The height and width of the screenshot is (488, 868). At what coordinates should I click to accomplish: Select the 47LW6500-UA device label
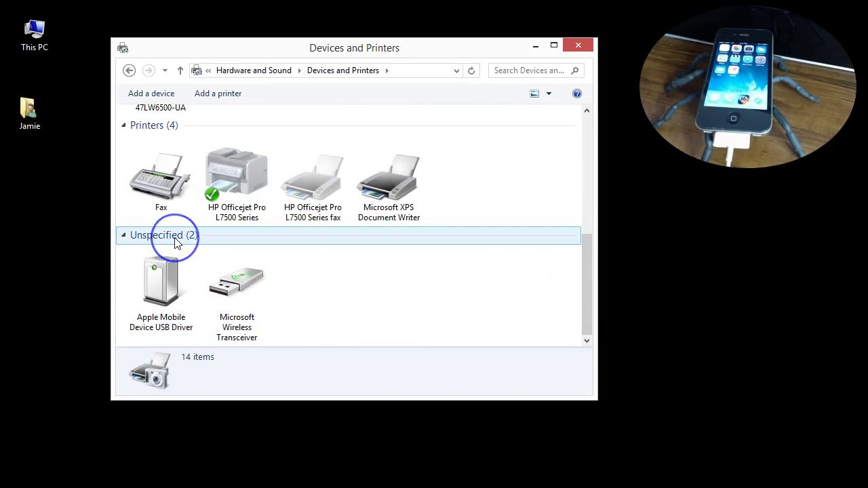[161, 108]
